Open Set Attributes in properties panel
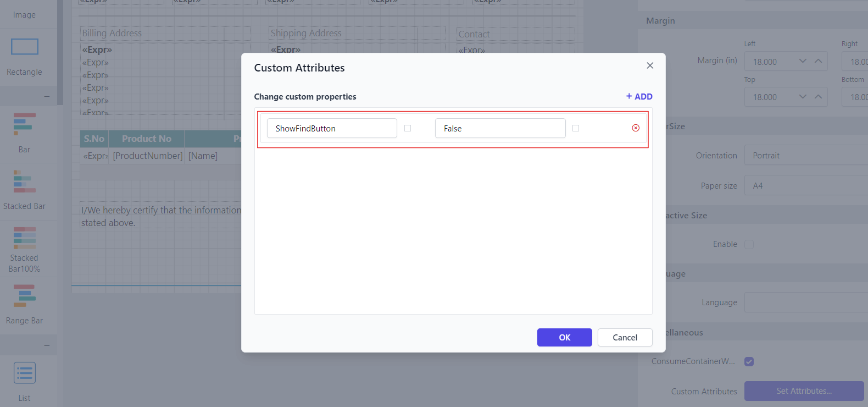The image size is (868, 407). tap(804, 391)
